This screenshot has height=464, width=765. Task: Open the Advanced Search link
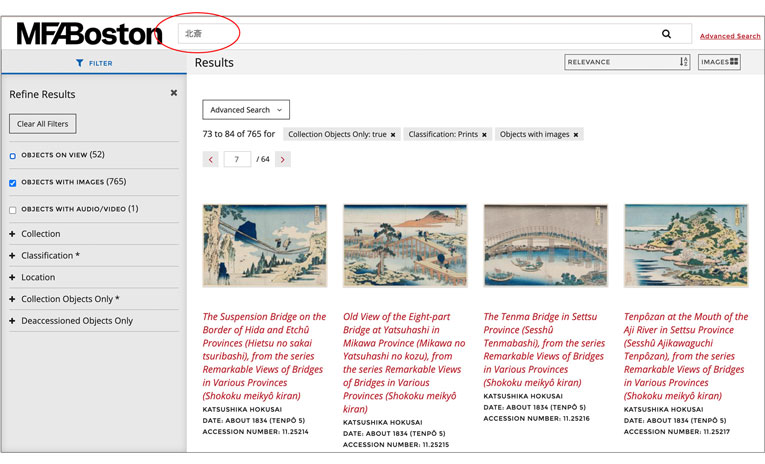[x=730, y=36]
